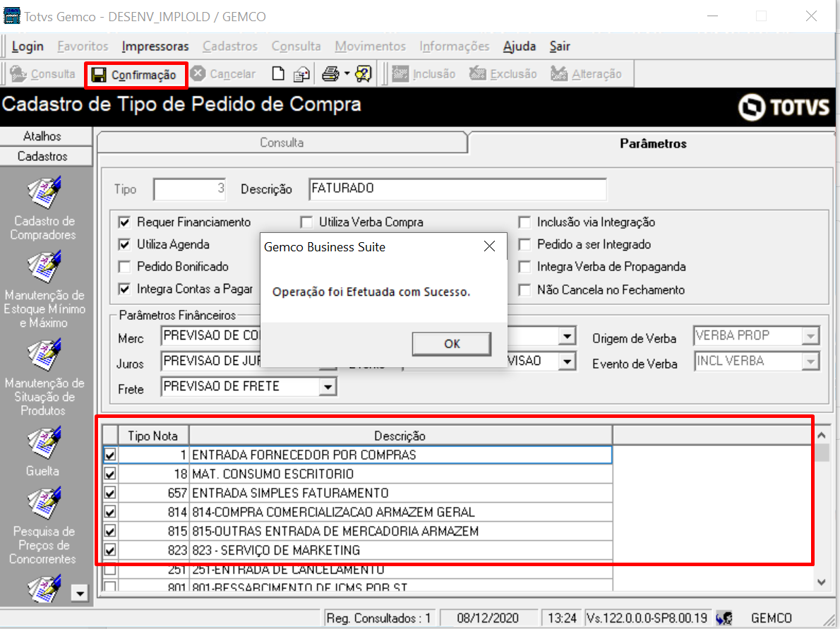Screen dimensions: 840x629
Task: Toggle Pedido Bonificado checkbox
Action: (x=124, y=266)
